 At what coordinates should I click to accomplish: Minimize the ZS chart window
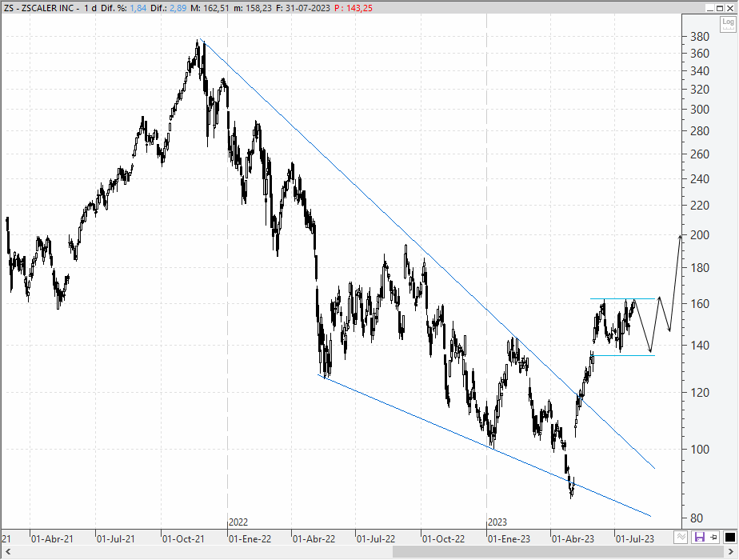click(x=709, y=8)
